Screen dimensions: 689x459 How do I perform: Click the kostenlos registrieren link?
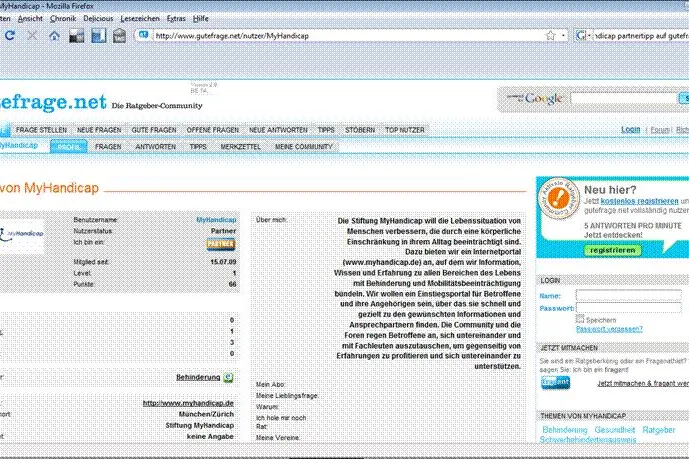tap(639, 201)
